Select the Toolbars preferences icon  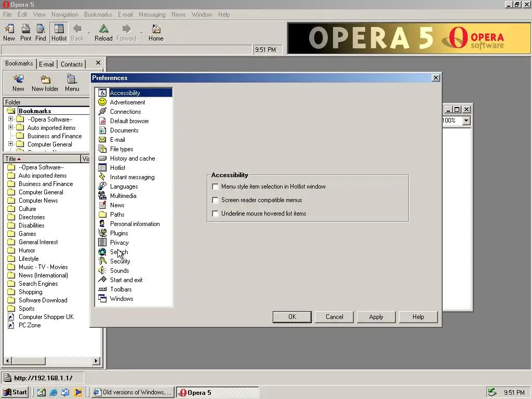(102, 289)
